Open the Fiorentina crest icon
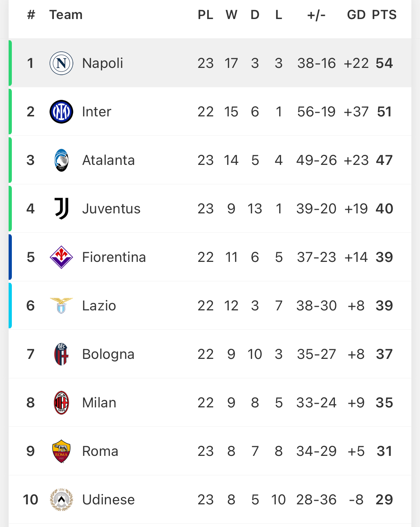Viewport: 420px width, 527px height. (61, 257)
